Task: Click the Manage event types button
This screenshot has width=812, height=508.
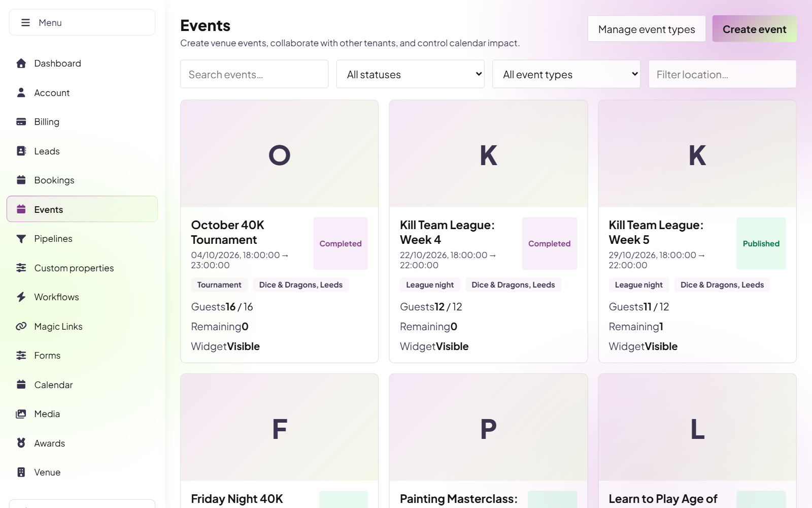Action: click(647, 29)
